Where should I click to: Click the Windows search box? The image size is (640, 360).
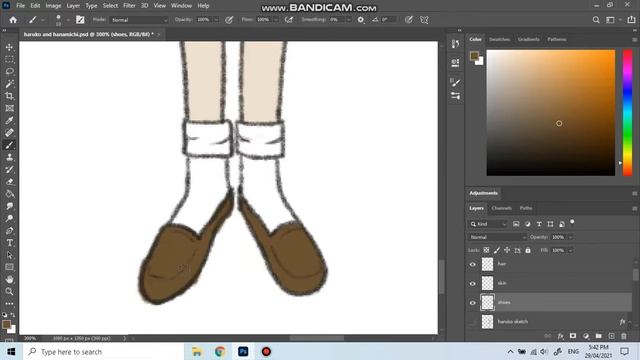104,351
